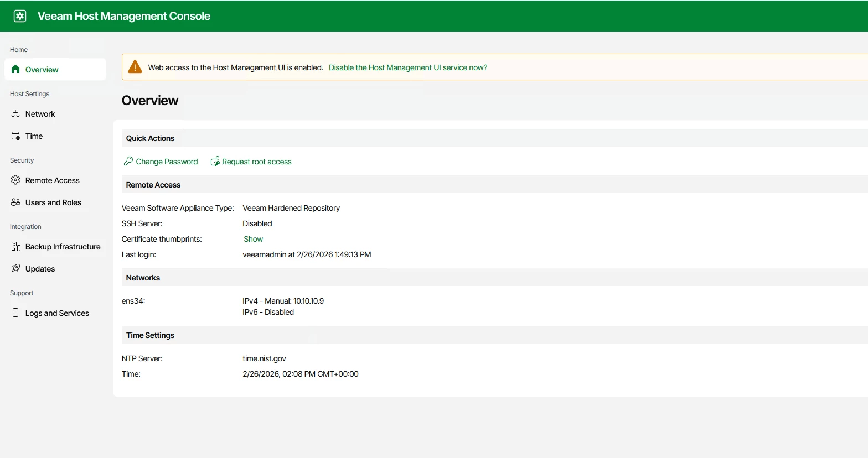868x458 pixels.
Task: Disable the Host Management UI service link
Action: 408,67
